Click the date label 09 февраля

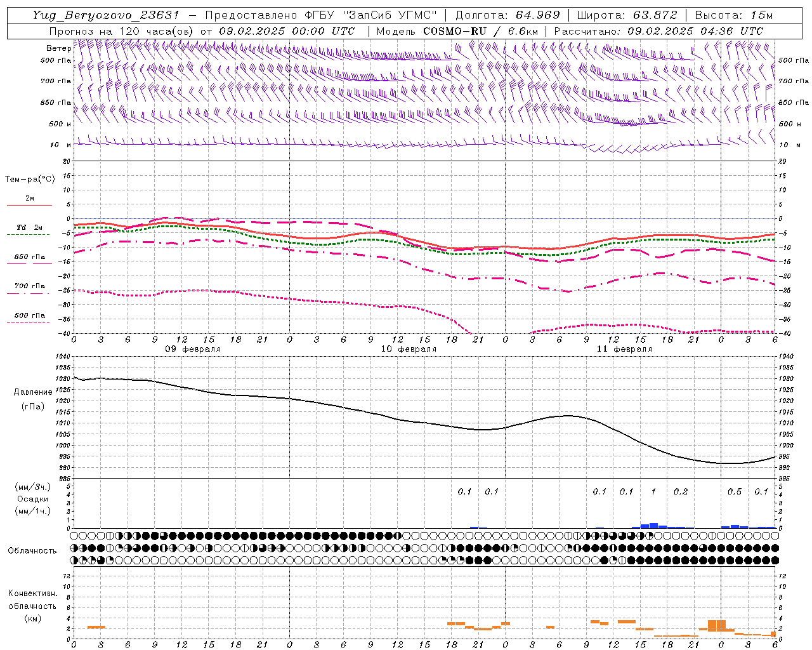pos(193,349)
